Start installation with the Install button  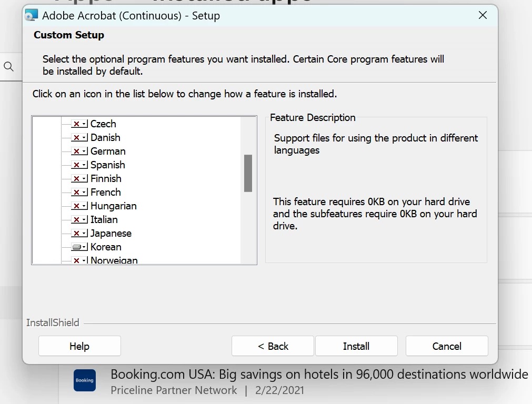[356, 346]
